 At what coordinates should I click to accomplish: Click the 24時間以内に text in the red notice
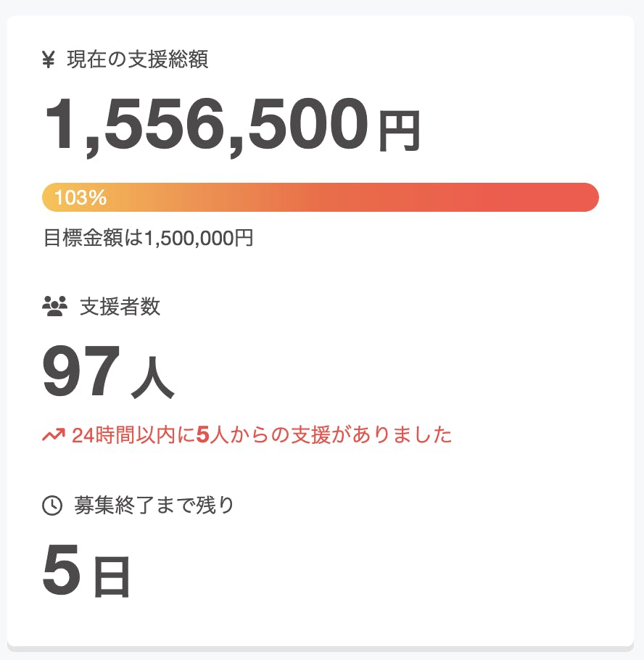[133, 435]
